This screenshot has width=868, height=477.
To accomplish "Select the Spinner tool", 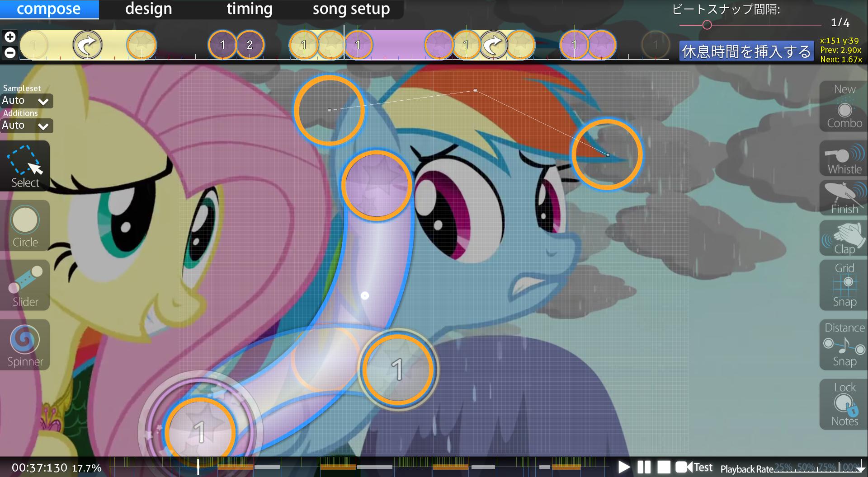I will [25, 345].
